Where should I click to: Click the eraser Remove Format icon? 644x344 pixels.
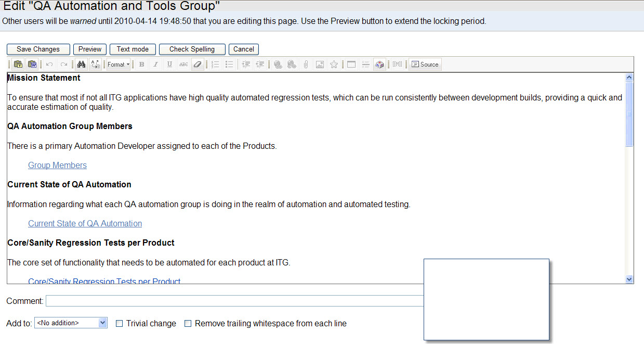pos(197,65)
